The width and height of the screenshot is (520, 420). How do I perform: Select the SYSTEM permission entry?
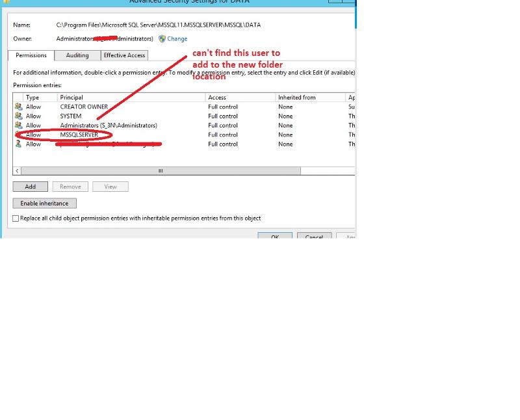(x=184, y=116)
